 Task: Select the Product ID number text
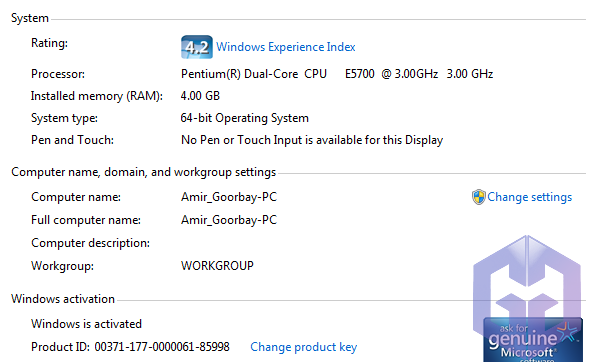pos(162,347)
